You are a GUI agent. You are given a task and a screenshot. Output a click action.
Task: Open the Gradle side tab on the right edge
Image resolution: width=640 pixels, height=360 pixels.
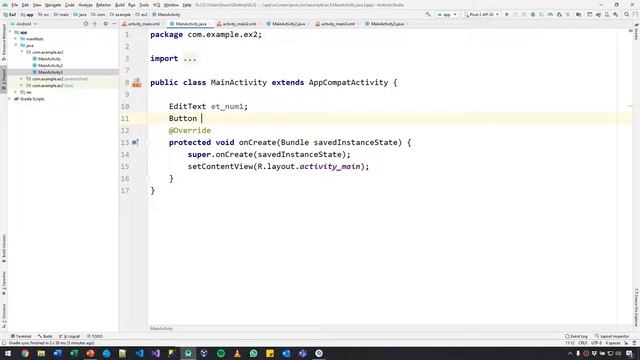click(x=636, y=33)
